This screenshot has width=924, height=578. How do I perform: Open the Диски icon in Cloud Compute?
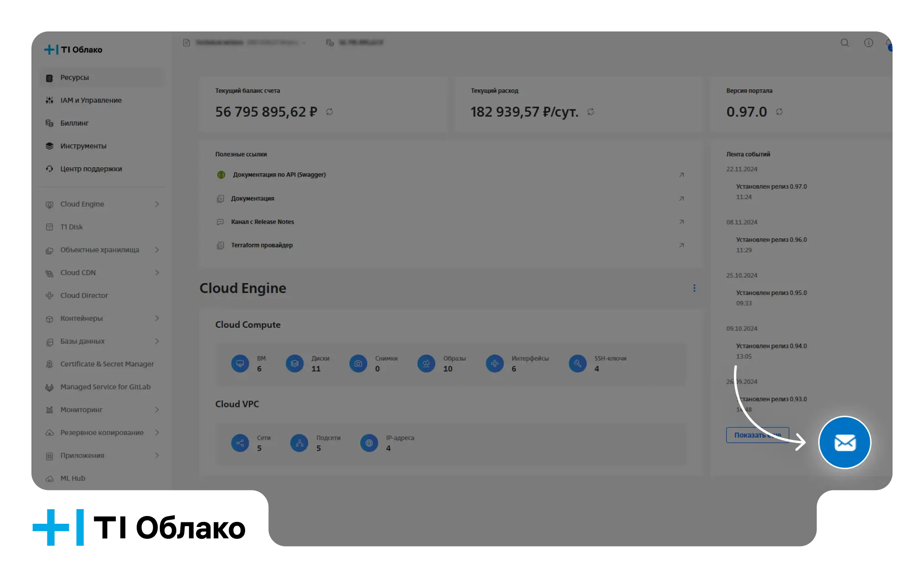coord(295,364)
